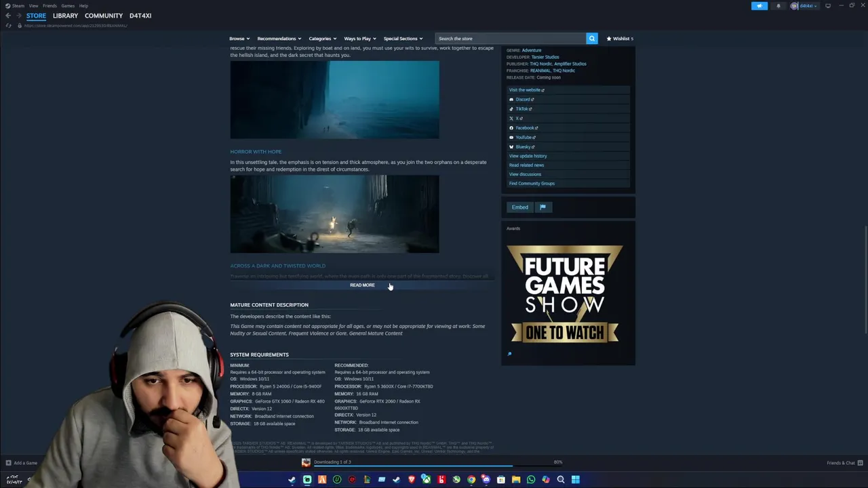Open the notifications bell icon

pyautogui.click(x=778, y=6)
